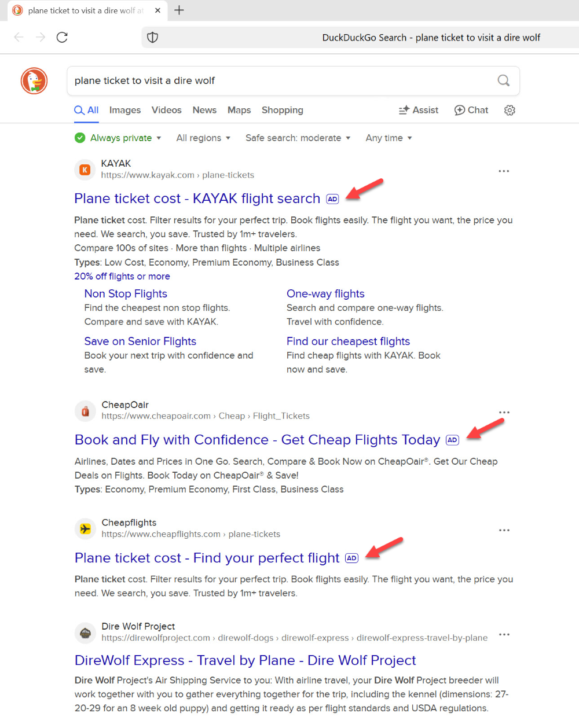Open the three-dot menu for KAYAK result

(x=504, y=171)
